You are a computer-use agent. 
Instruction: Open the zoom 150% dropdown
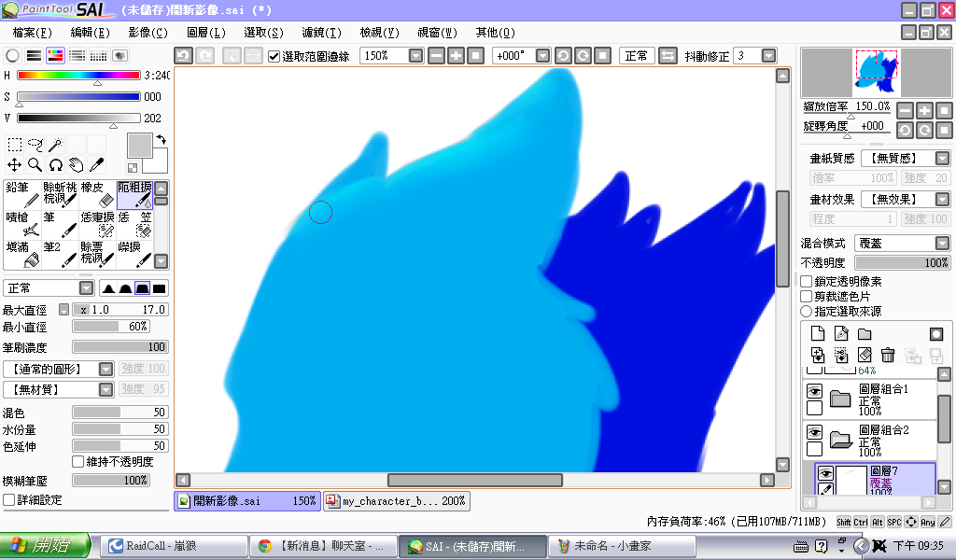(x=415, y=55)
